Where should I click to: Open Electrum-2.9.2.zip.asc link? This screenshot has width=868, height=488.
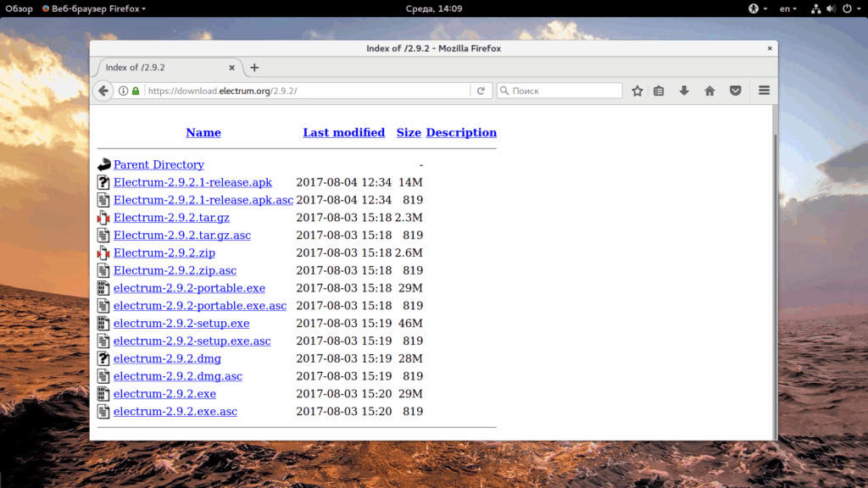(x=175, y=270)
